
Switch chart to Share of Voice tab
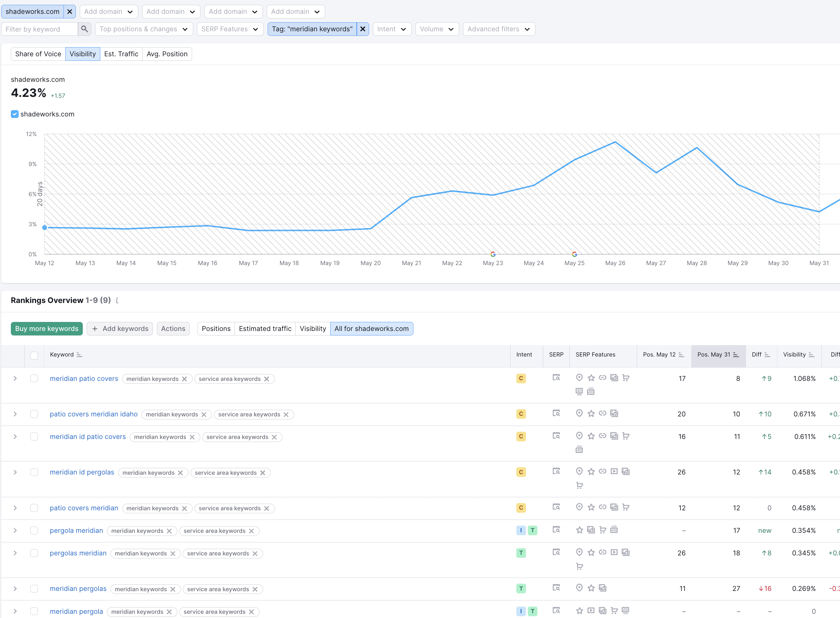click(x=38, y=54)
